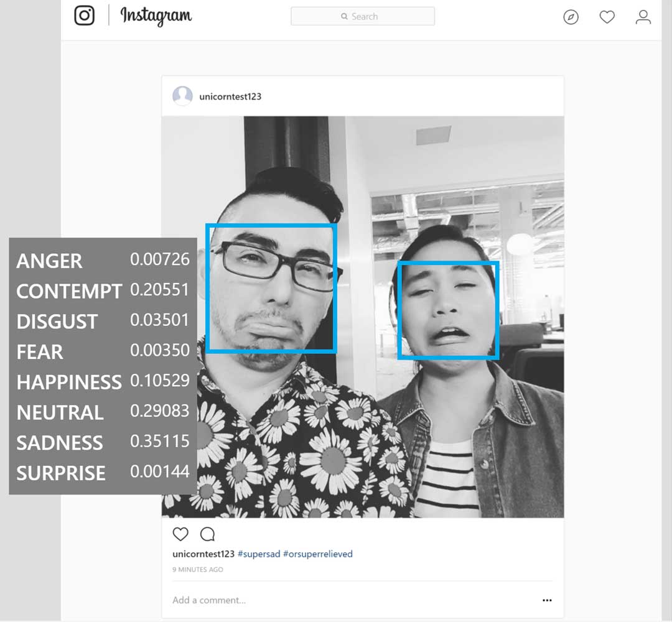
Task: Click the comment speech bubble icon
Action: coord(207,534)
